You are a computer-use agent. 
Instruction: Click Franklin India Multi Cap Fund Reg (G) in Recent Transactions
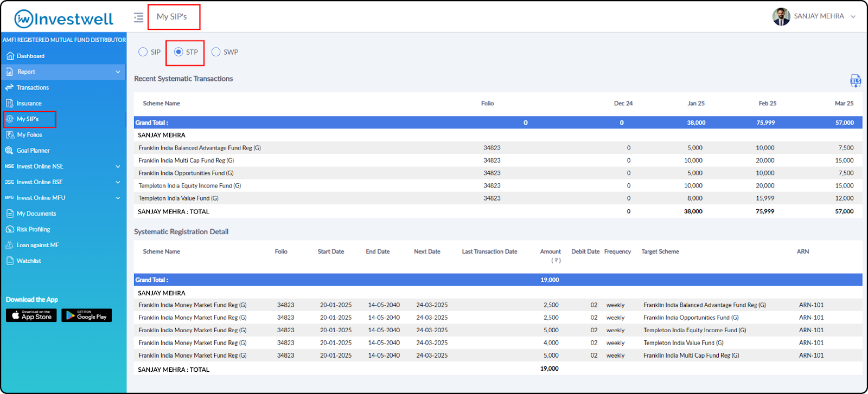tap(186, 160)
